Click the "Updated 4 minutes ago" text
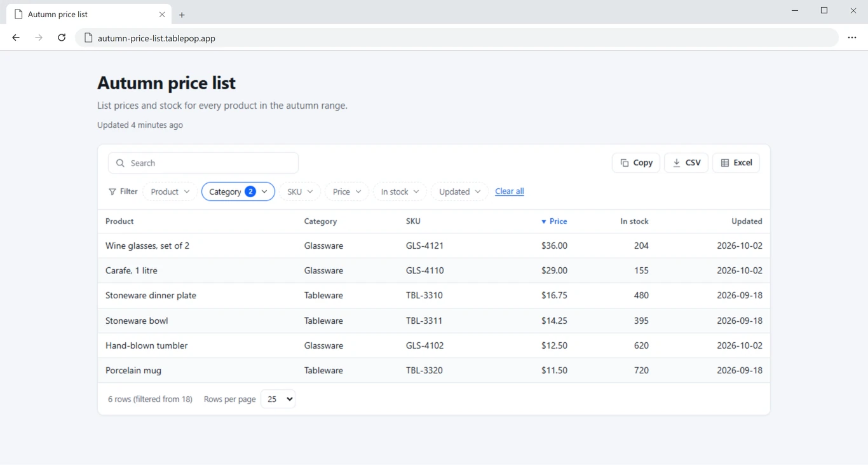The width and height of the screenshot is (868, 465). click(140, 125)
